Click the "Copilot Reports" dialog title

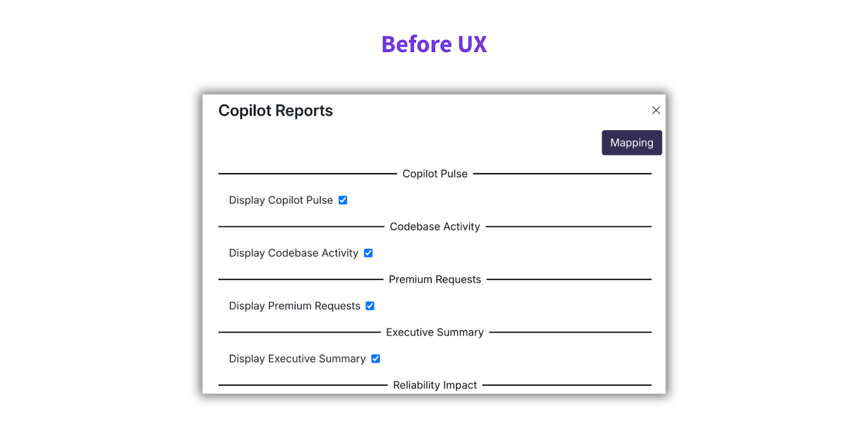pos(276,111)
